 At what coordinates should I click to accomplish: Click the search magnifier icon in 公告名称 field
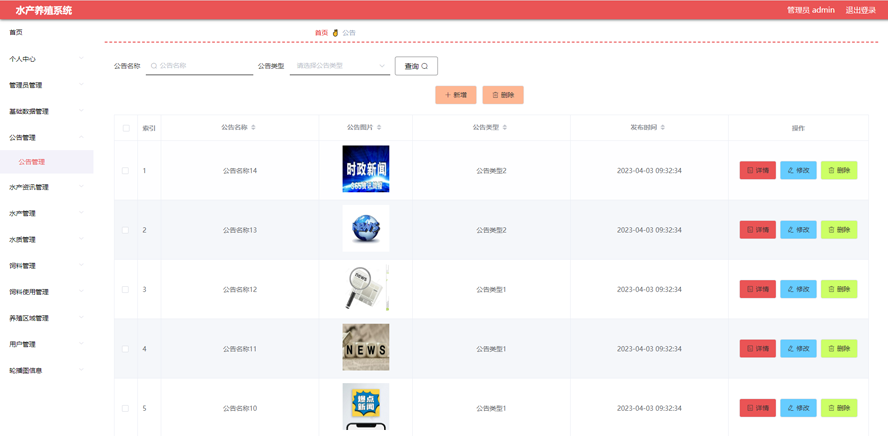pos(153,66)
